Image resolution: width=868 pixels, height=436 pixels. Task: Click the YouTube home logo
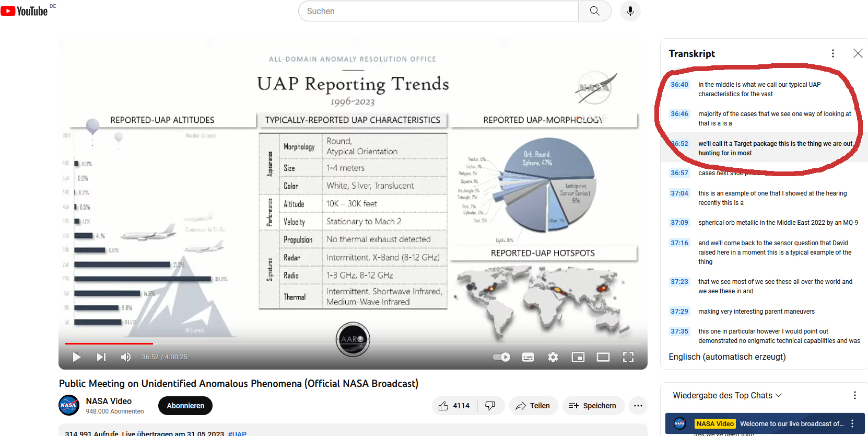[x=25, y=11]
